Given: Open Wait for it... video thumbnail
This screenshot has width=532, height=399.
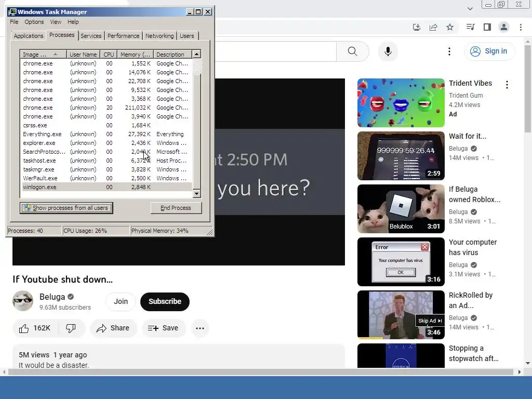Looking at the screenshot, I should pos(401,156).
